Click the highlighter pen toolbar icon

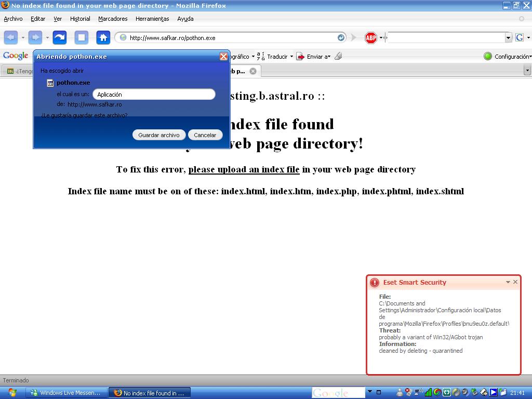pos(338,56)
